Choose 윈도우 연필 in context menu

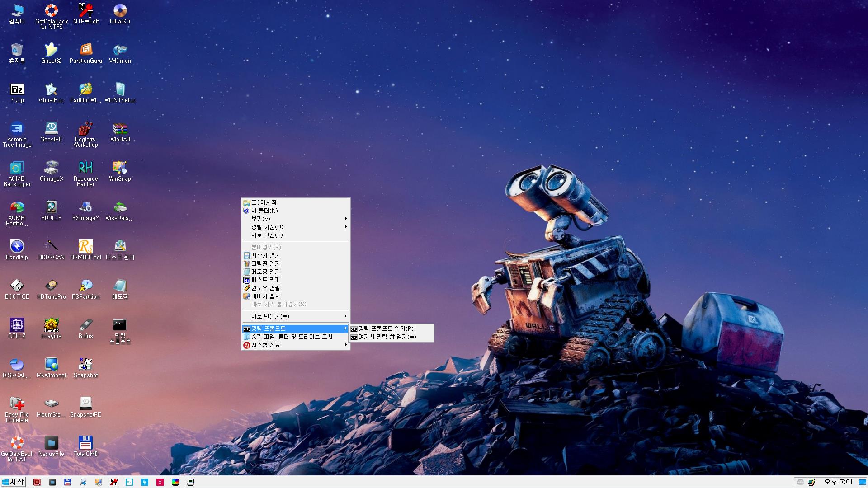(x=296, y=288)
